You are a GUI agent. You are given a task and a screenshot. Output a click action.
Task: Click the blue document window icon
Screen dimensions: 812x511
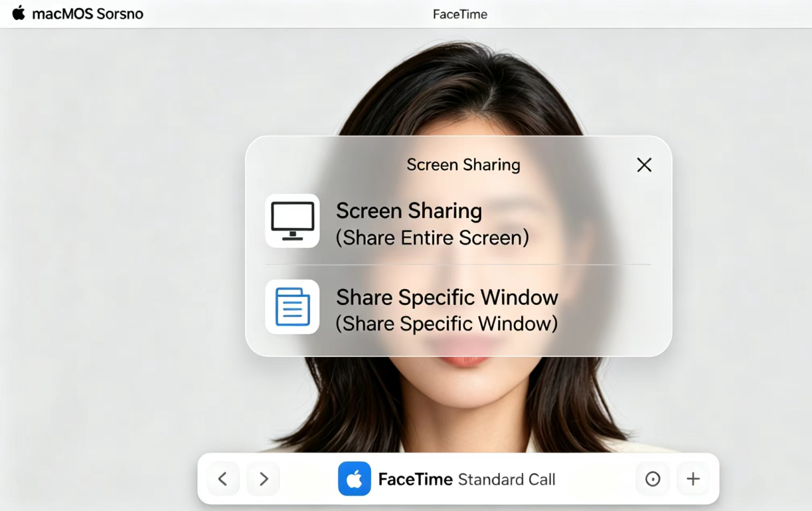click(x=292, y=306)
